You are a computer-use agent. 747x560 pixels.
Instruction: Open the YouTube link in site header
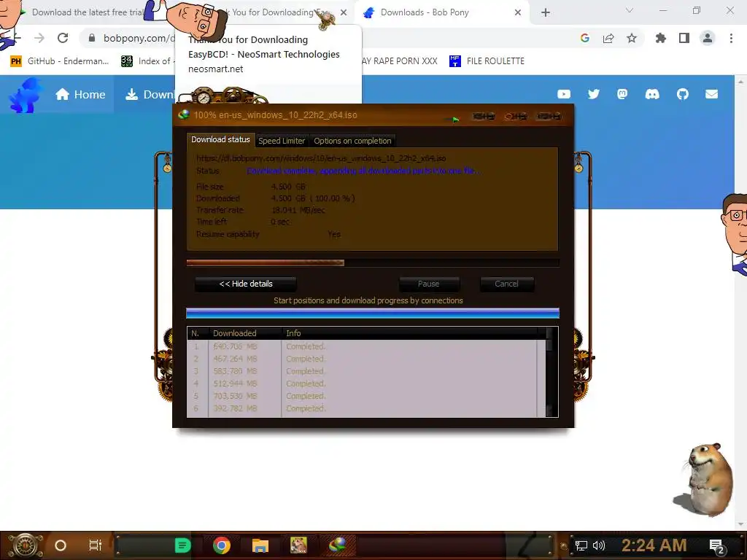564,94
